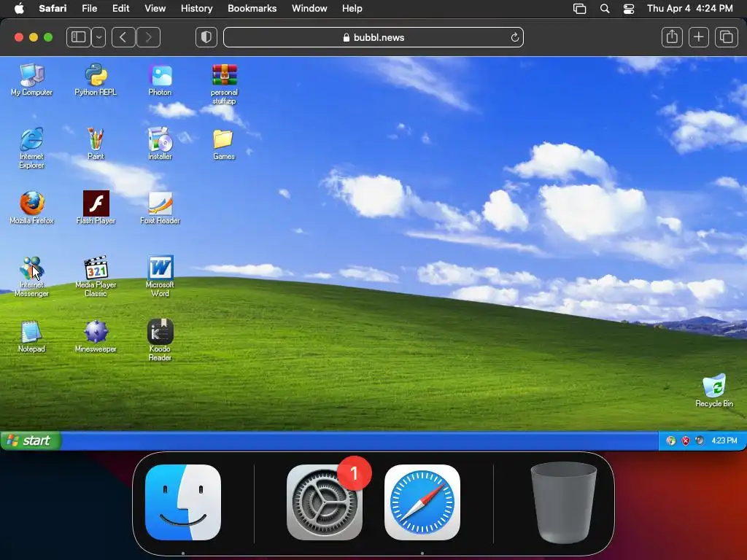Open Internet Explorer shortcut

point(32,147)
